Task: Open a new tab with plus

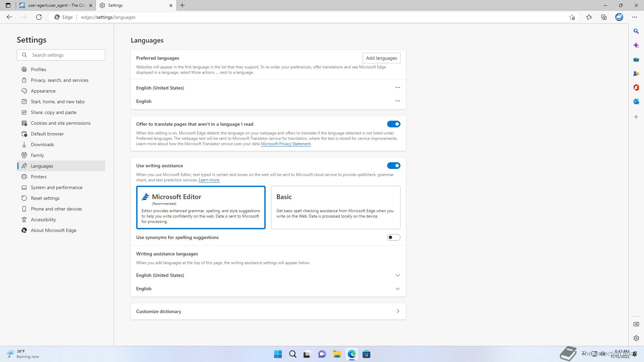Action: pyautogui.click(x=182, y=5)
